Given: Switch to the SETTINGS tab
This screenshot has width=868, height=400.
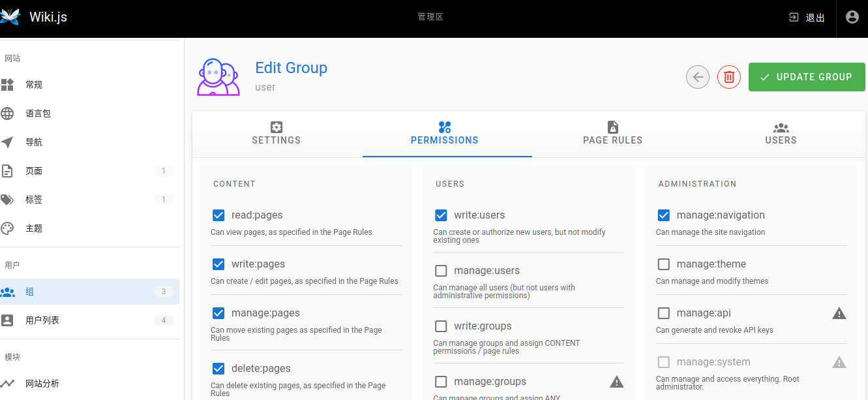Looking at the screenshot, I should pos(276,134).
